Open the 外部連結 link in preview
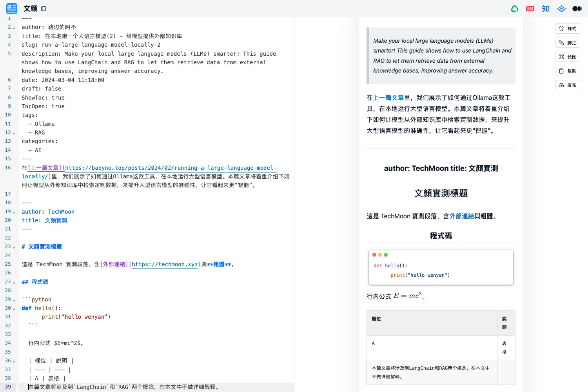The width and height of the screenshot is (588, 392). click(x=462, y=216)
